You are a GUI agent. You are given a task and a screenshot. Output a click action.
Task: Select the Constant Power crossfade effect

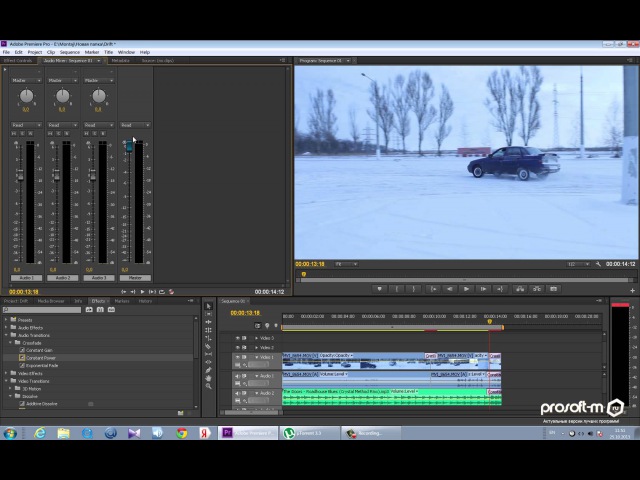(41, 357)
